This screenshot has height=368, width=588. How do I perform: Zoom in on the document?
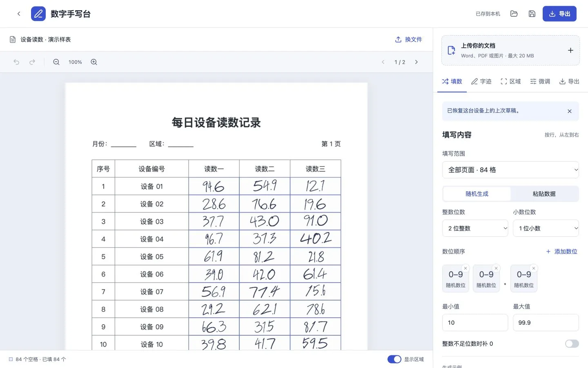click(94, 62)
